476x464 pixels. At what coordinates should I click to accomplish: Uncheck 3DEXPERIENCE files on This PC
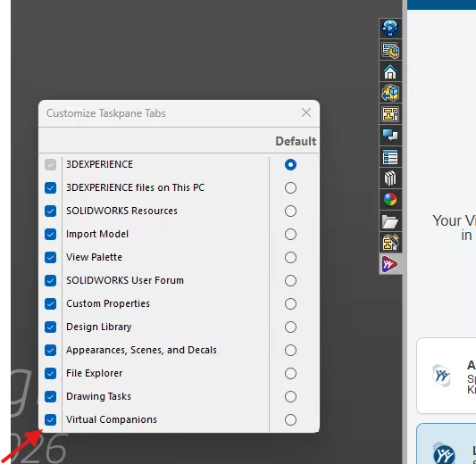click(50, 187)
